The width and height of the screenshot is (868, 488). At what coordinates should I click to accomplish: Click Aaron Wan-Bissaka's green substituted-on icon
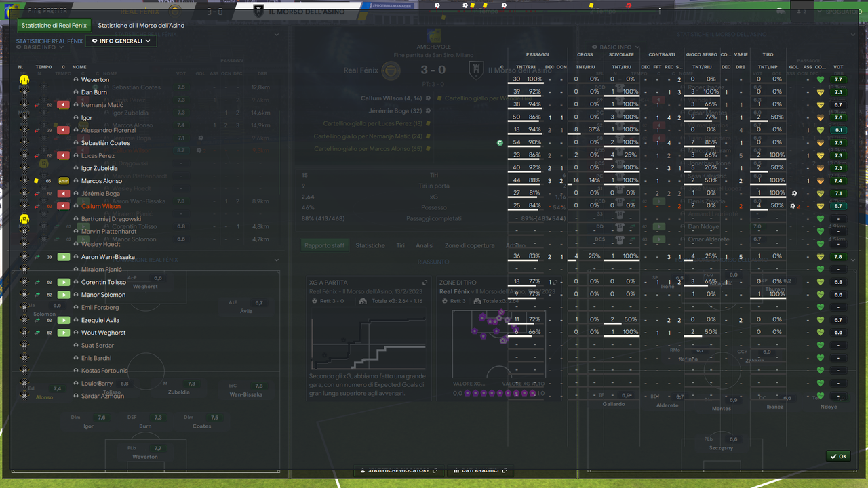click(64, 257)
